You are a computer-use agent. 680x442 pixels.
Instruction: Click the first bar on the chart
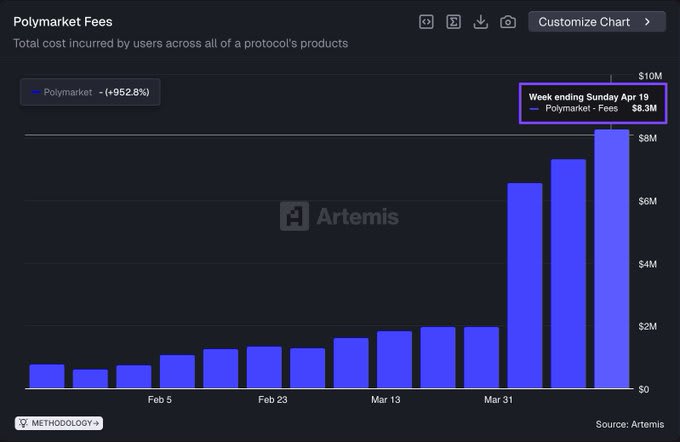[47, 376]
